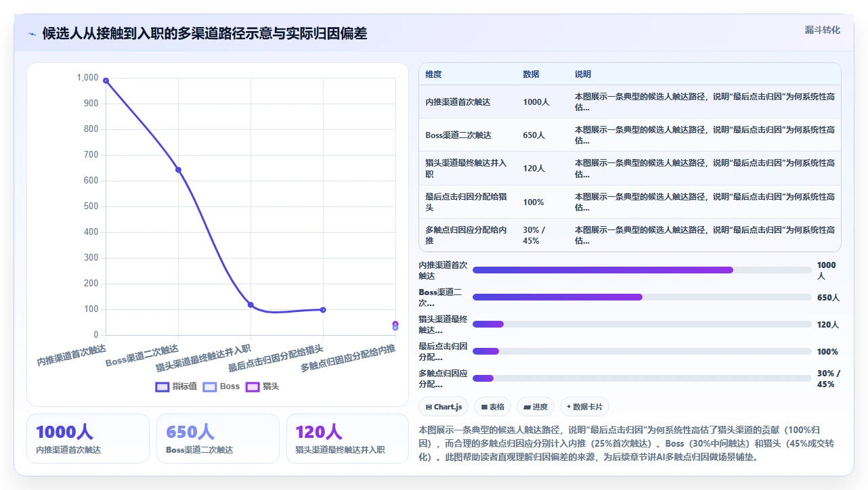Click the x-axis label Boss渠道二次触达

pyautogui.click(x=142, y=355)
